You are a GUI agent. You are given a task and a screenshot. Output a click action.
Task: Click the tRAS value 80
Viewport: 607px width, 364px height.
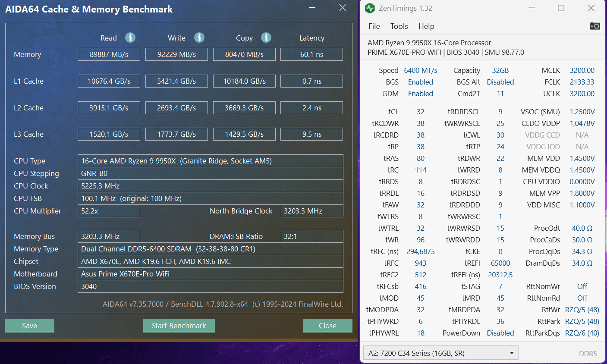(x=421, y=158)
